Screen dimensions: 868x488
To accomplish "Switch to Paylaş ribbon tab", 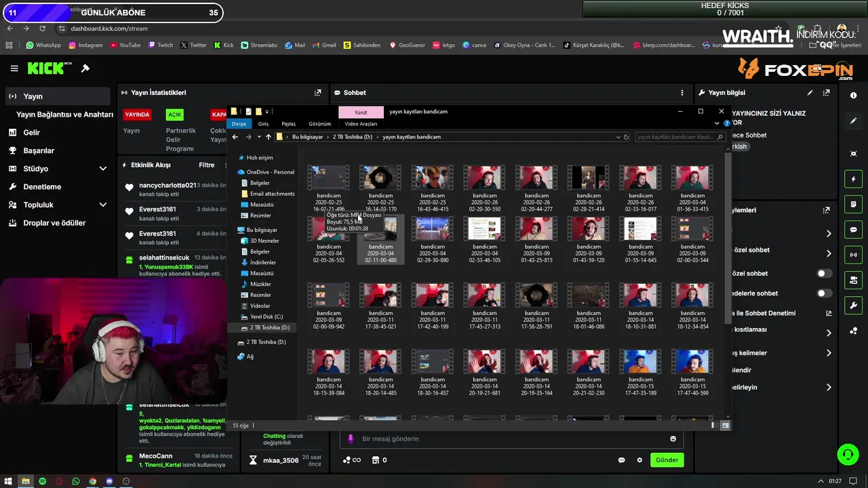I will [x=289, y=124].
